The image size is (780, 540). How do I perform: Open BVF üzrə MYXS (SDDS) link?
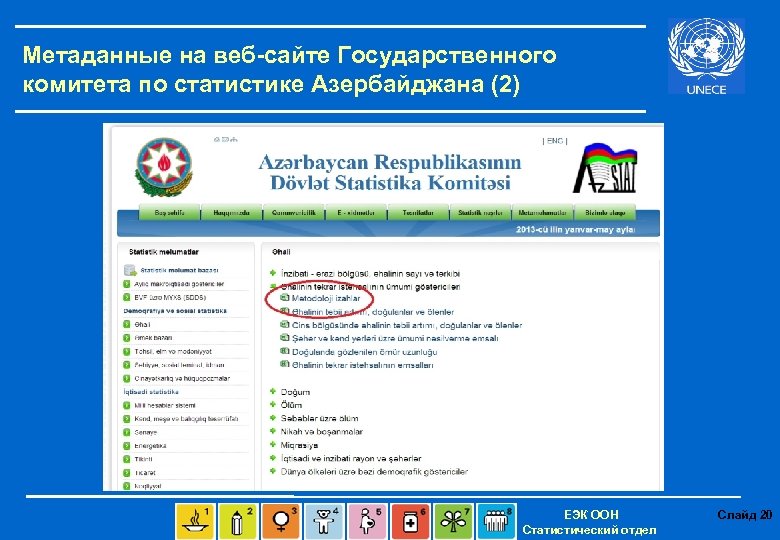170,297
